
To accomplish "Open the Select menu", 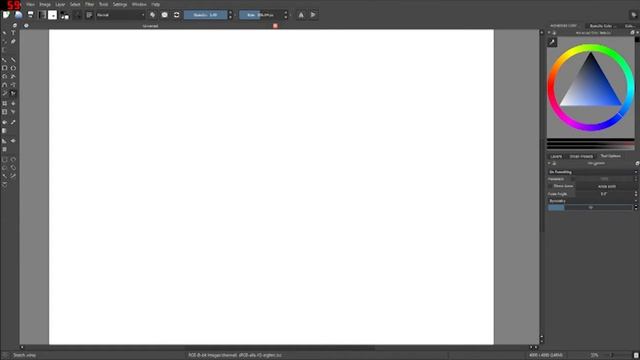I will 75,4.
